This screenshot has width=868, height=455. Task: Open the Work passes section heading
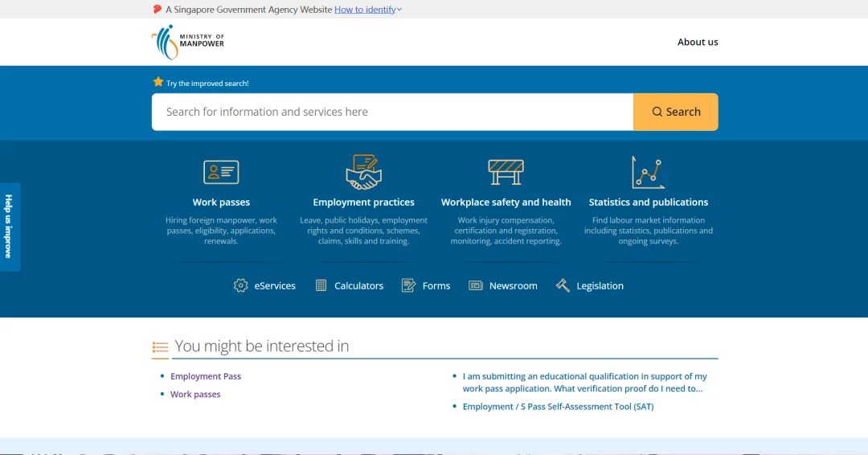tap(221, 202)
